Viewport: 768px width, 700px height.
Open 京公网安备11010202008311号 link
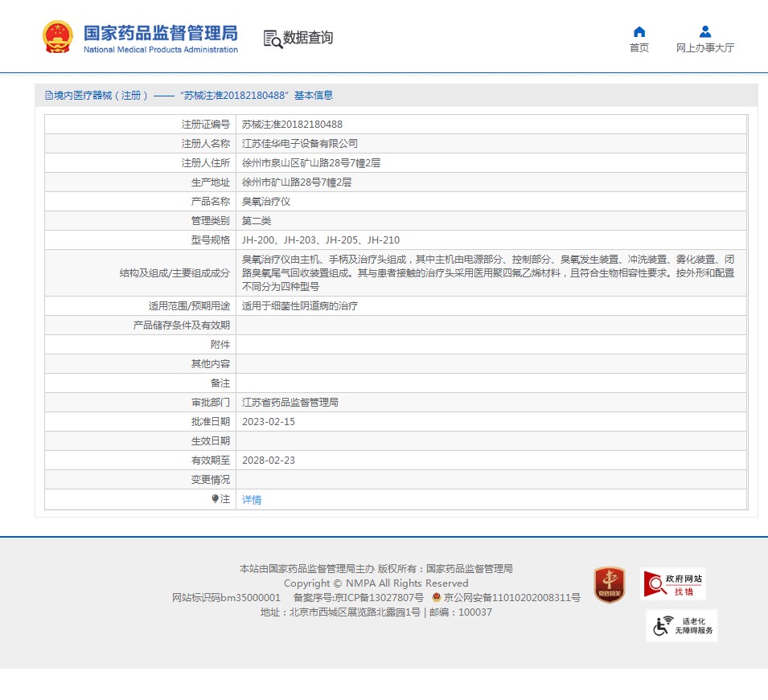511,598
